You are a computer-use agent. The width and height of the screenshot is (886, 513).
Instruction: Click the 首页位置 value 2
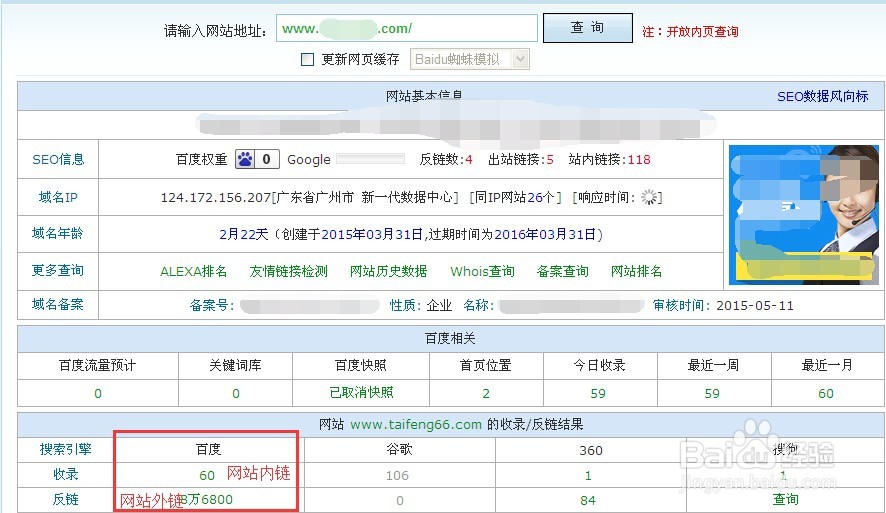[x=486, y=393]
